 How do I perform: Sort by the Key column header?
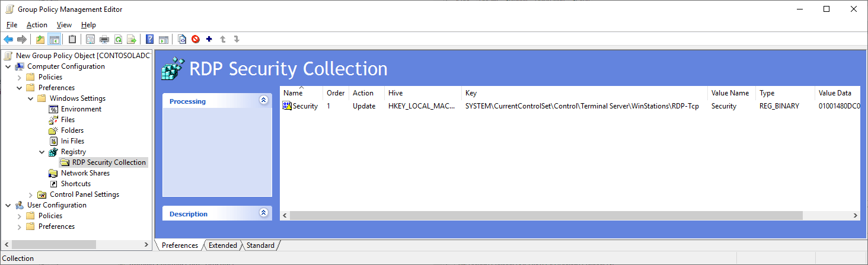click(x=585, y=93)
